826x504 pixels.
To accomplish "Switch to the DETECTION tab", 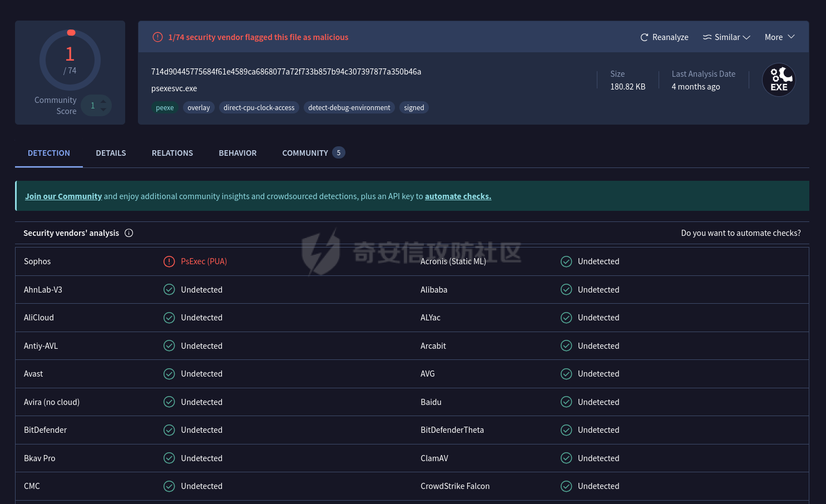I will click(x=49, y=153).
